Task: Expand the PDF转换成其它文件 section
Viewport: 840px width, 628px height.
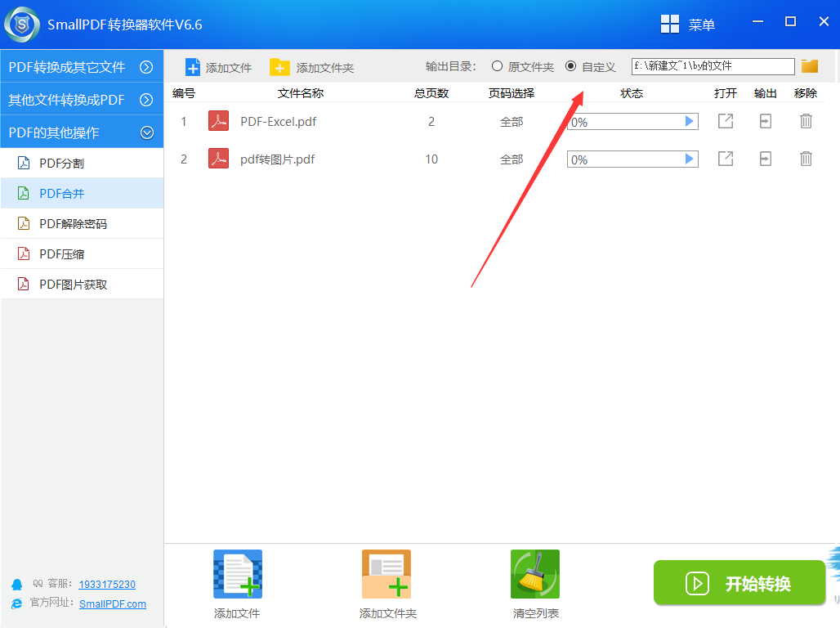Action: (x=82, y=67)
